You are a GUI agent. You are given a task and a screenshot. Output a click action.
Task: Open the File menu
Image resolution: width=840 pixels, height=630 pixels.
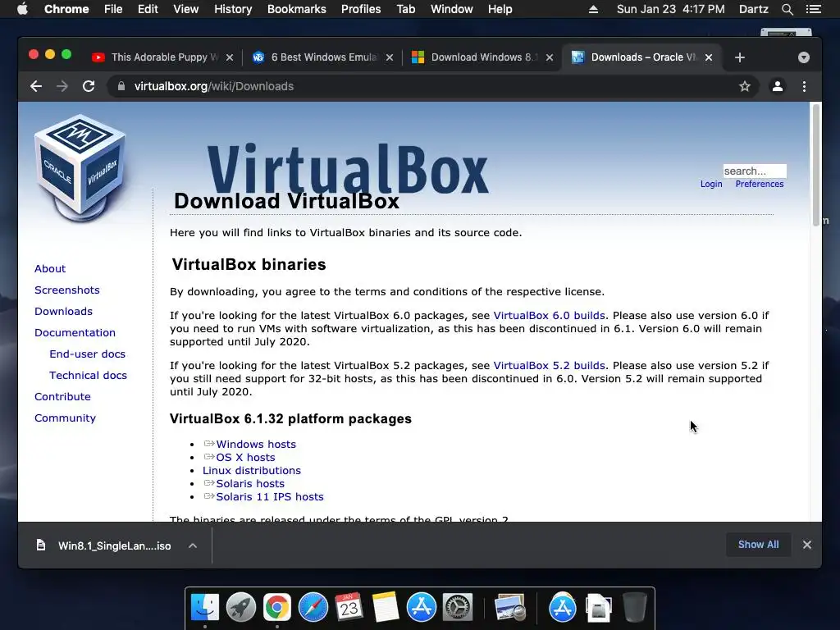(x=113, y=9)
